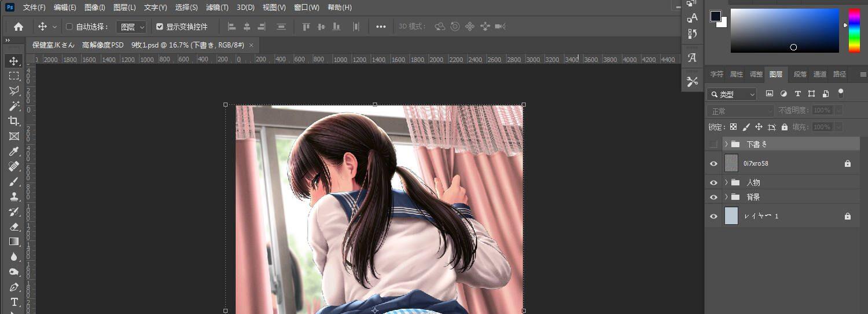The height and width of the screenshot is (314, 868).
Task: Toggle the layer filtering on/off switch
Action: click(x=841, y=93)
